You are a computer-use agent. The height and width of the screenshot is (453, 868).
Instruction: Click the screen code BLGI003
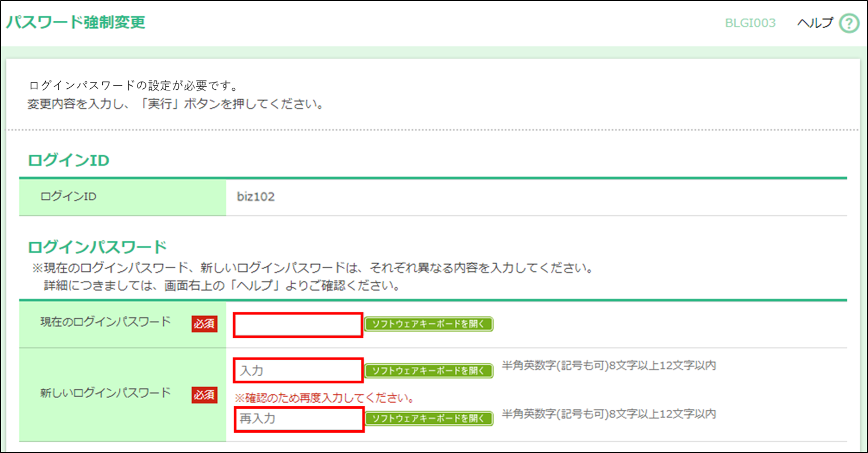[x=750, y=23]
